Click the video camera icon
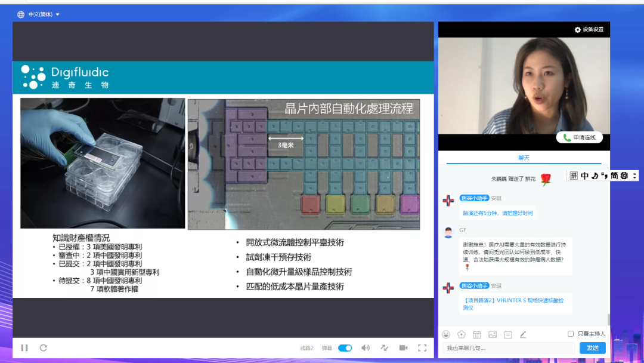644x363 pixels. (403, 348)
